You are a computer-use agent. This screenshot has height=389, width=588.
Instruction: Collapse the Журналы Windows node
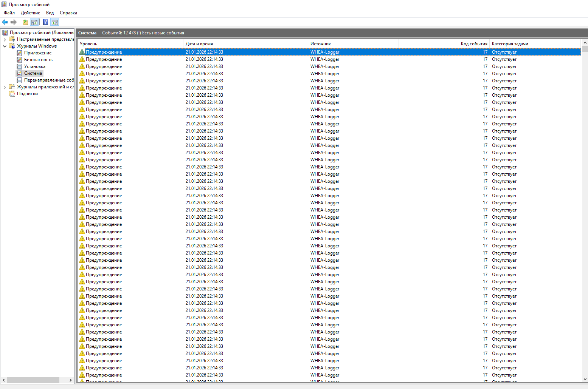tap(5, 46)
